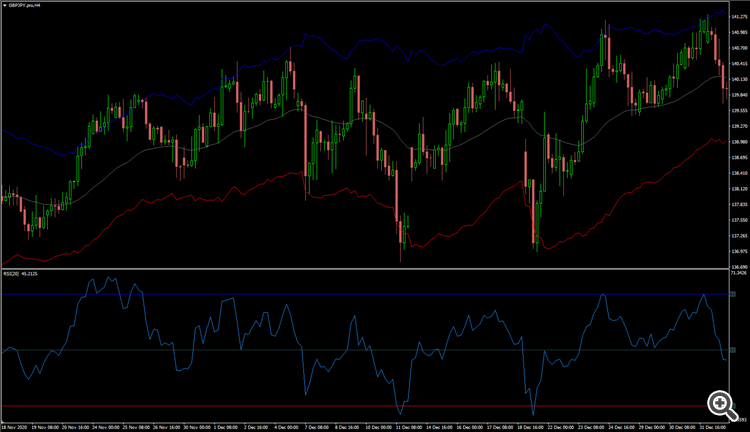
Task: Click the 18 Nov 2020 time label
Action: [x=14, y=427]
